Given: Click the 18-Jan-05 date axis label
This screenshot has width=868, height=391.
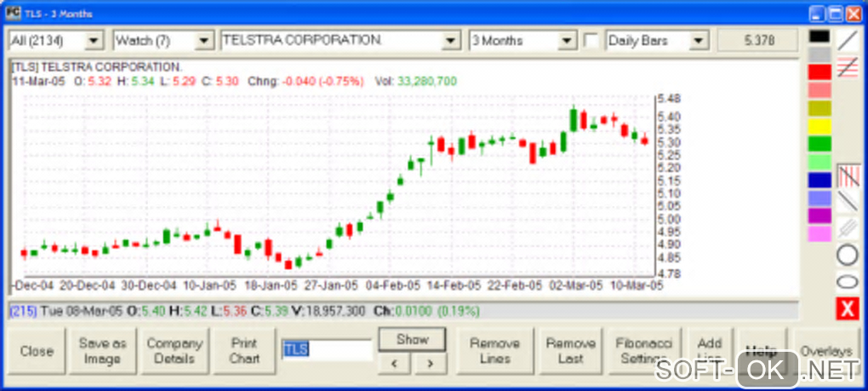Looking at the screenshot, I should (x=271, y=285).
